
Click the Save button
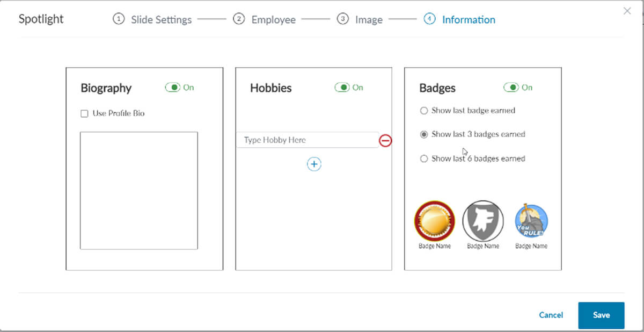coord(601,315)
